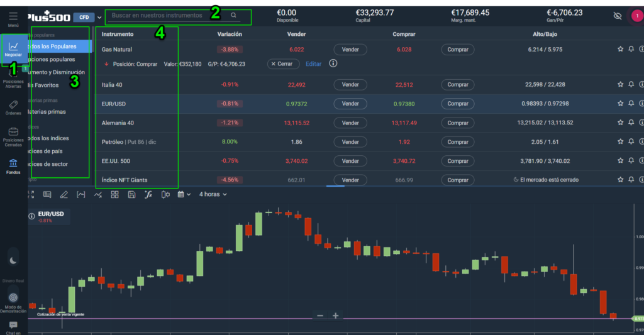
Task: Toggle night mode moon switch
Action: pos(13,260)
